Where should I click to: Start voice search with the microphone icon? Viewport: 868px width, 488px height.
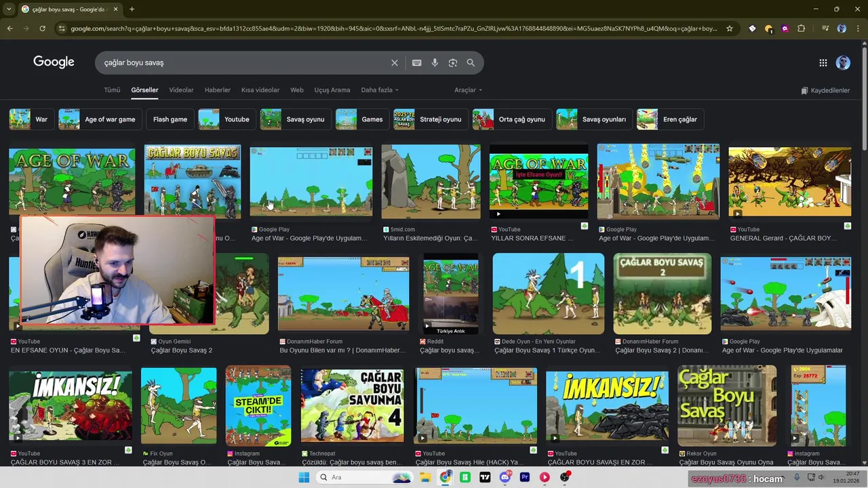pos(435,62)
